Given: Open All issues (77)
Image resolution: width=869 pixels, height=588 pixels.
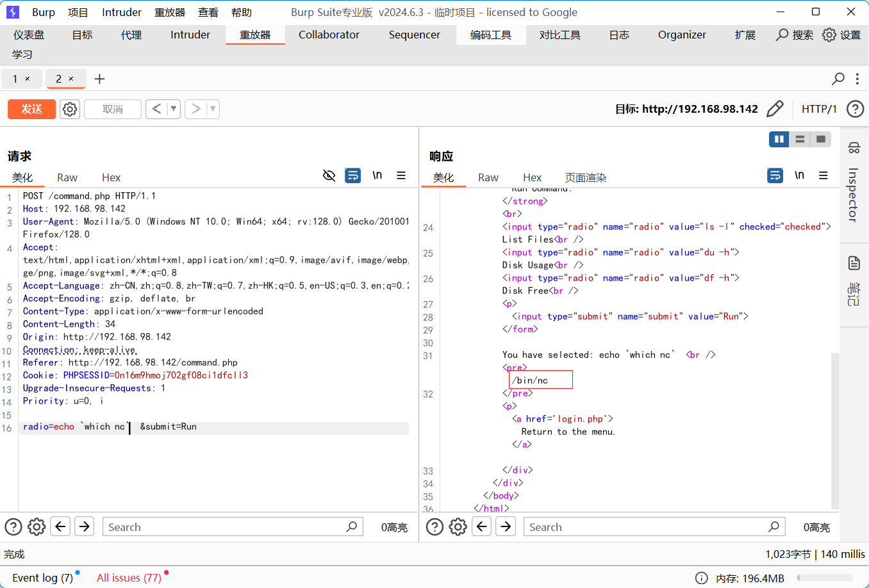Looking at the screenshot, I should tap(129, 578).
